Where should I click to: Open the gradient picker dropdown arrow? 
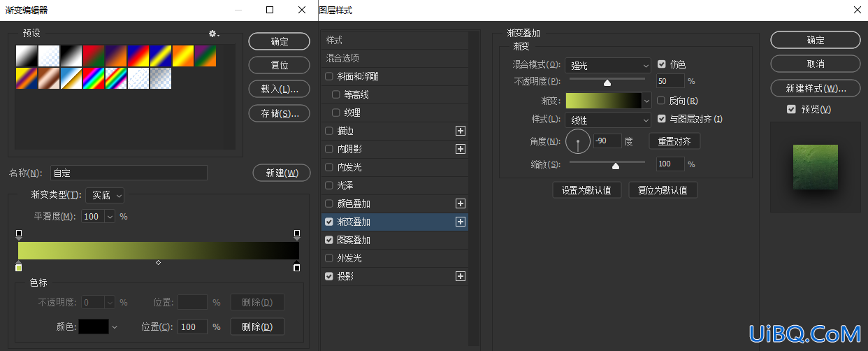click(646, 101)
